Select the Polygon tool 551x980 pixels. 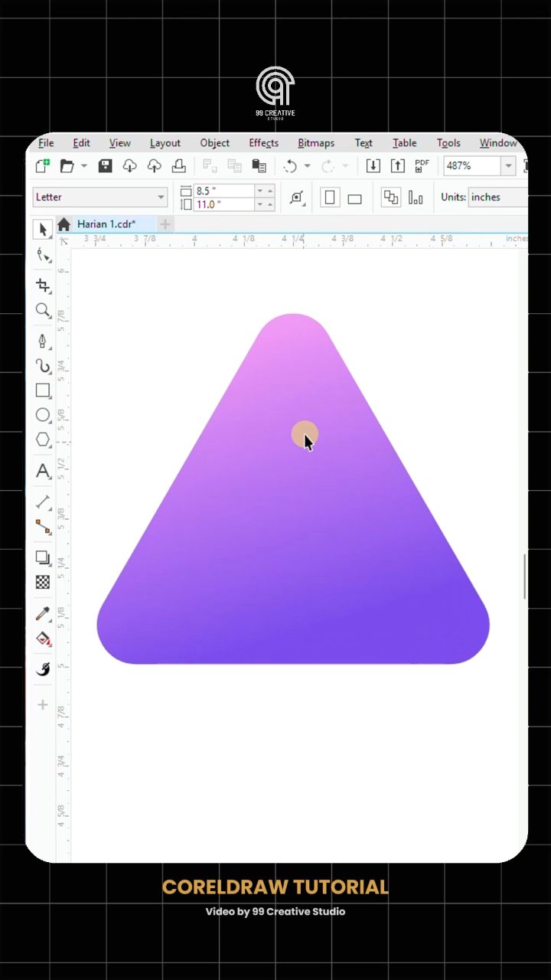43,439
